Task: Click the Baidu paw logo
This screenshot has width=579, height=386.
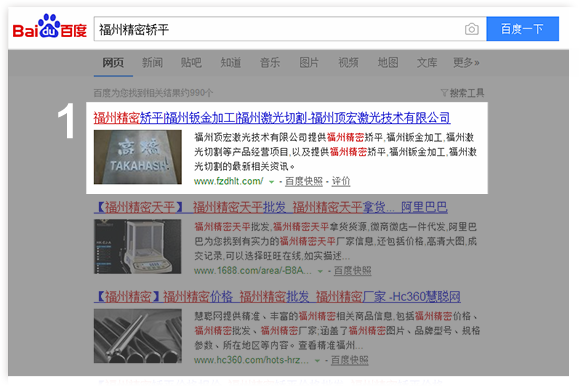Action: coord(49,26)
